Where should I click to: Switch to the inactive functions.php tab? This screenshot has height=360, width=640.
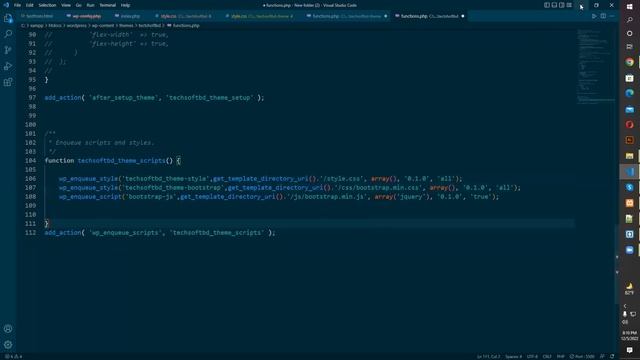coord(346,16)
